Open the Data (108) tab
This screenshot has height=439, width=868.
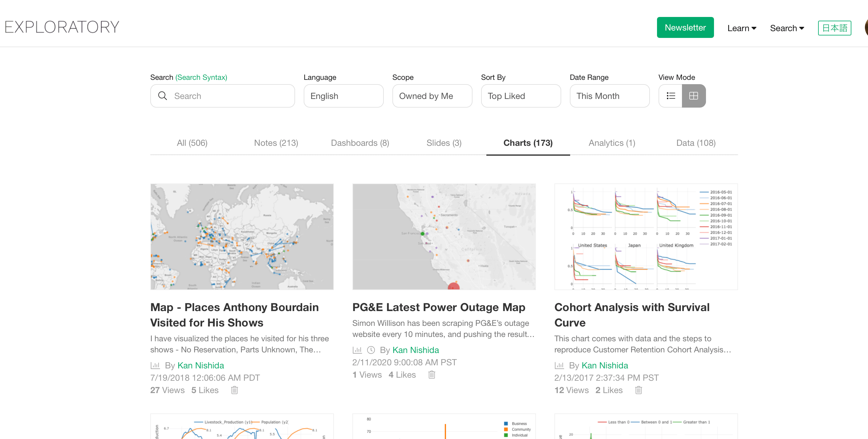pyautogui.click(x=696, y=143)
